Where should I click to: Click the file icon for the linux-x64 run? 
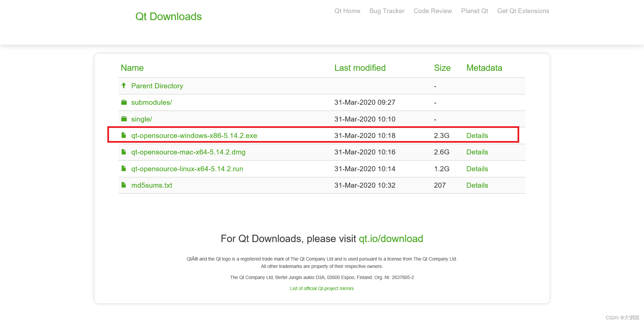(124, 169)
